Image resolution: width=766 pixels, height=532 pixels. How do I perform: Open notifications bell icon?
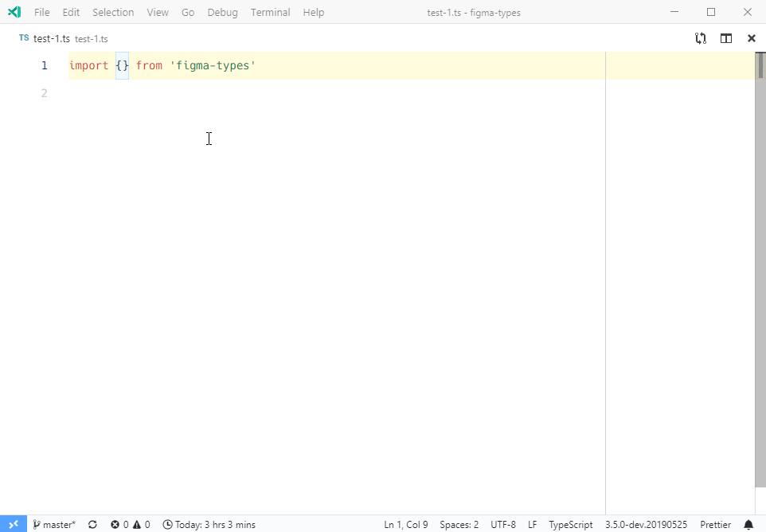click(748, 524)
